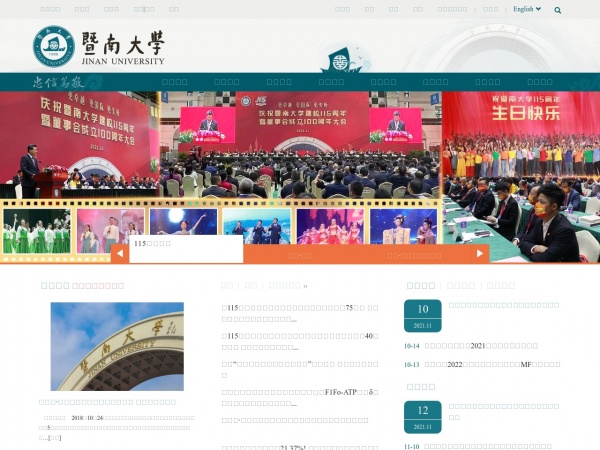Click film strip thumbnail of green-dressed dancers
The height and width of the screenshot is (450, 600).
click(x=37, y=231)
